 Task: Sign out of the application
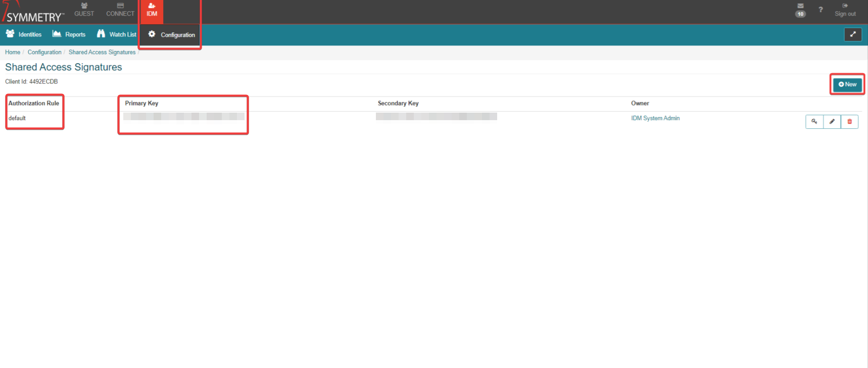[x=845, y=10]
